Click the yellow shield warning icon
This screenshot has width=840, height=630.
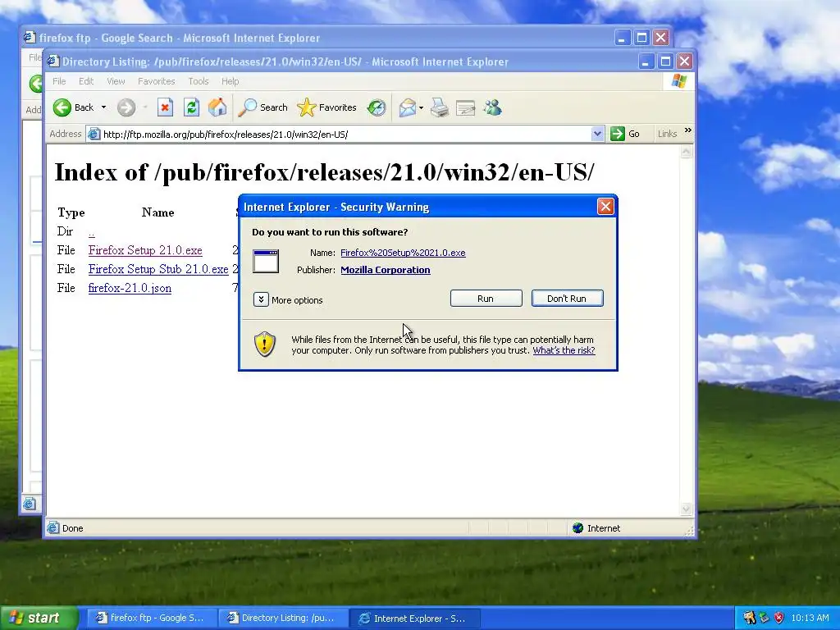(x=265, y=344)
